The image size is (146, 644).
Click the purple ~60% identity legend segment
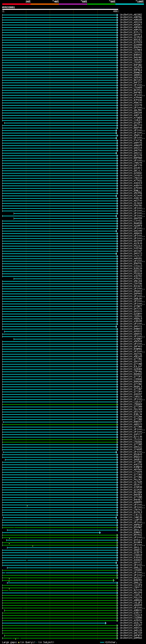(x=73, y=4)
